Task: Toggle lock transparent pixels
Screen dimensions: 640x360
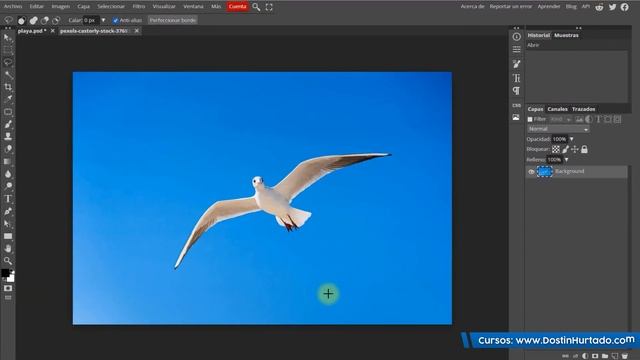Action: pyautogui.click(x=556, y=149)
